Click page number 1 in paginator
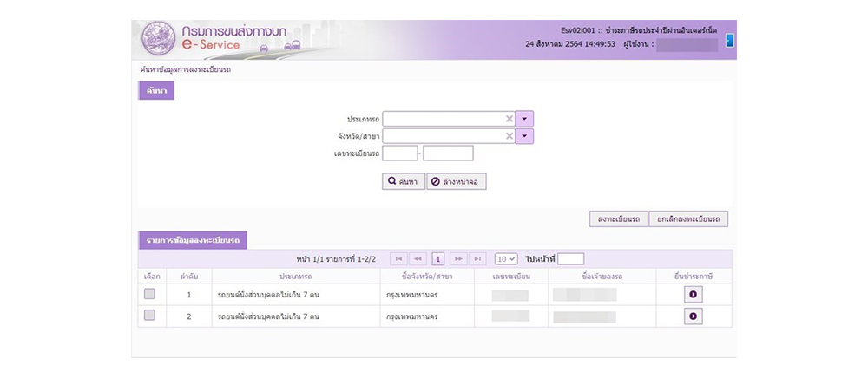 [x=437, y=258]
